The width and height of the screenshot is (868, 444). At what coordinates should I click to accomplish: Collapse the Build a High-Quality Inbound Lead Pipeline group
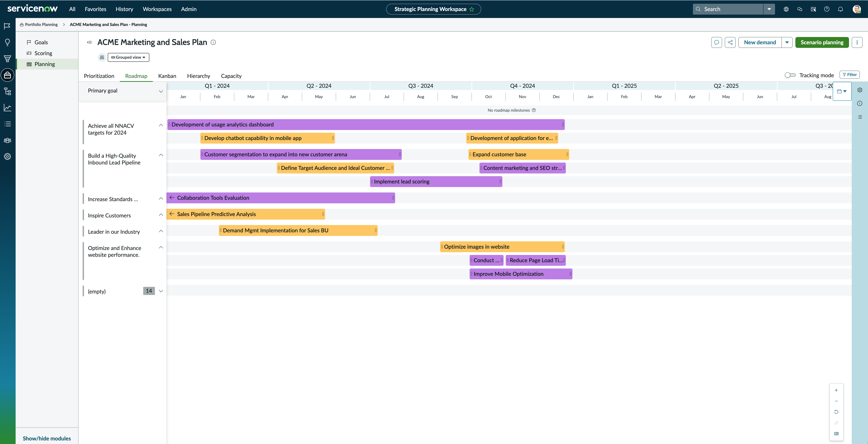click(x=161, y=155)
